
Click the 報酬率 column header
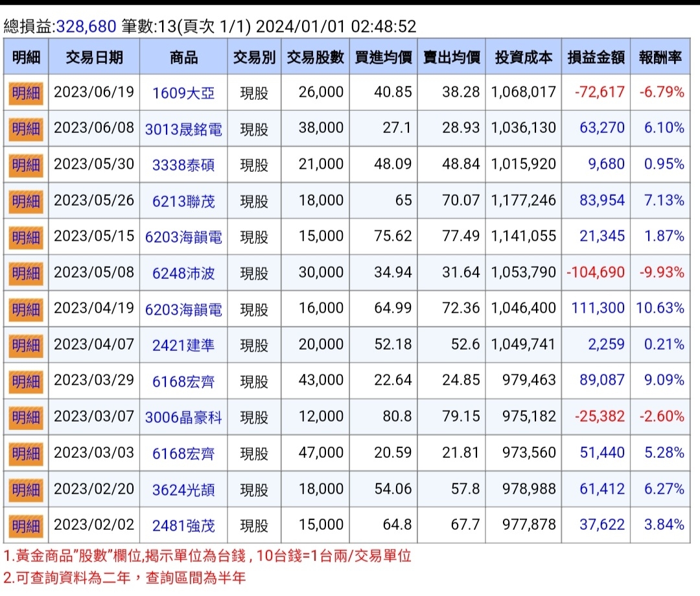660,56
